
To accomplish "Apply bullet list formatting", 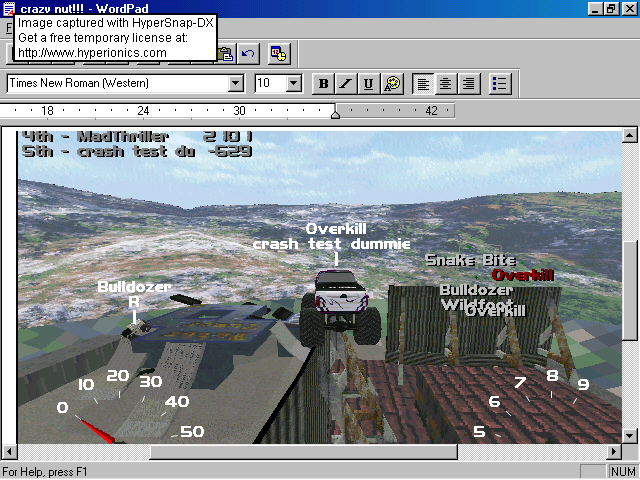I will point(501,84).
